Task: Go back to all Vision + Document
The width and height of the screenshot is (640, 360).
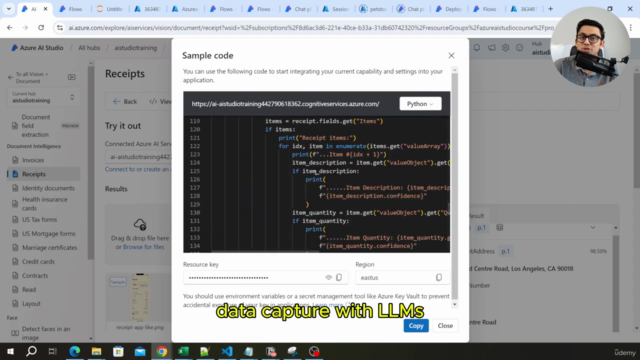Action: [x=29, y=78]
